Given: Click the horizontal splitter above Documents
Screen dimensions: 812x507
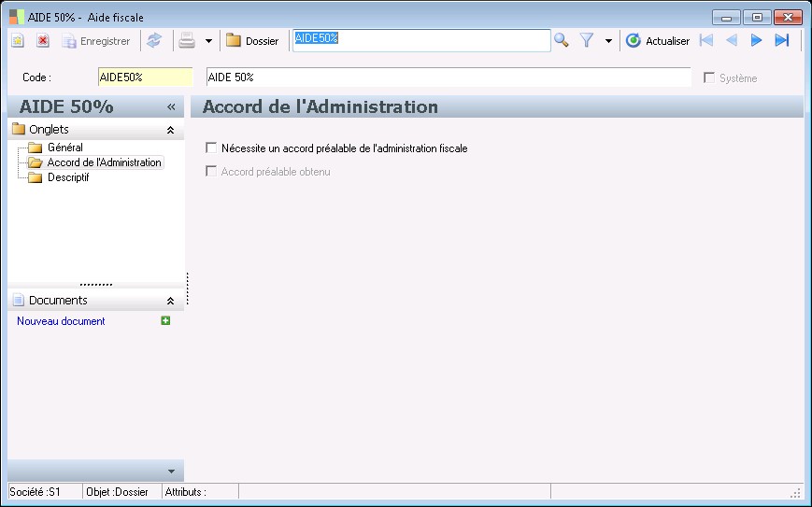Looking at the screenshot, I should (x=96, y=285).
